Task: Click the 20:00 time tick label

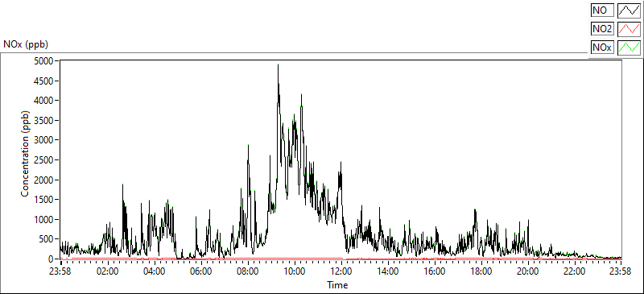Action: [528, 271]
